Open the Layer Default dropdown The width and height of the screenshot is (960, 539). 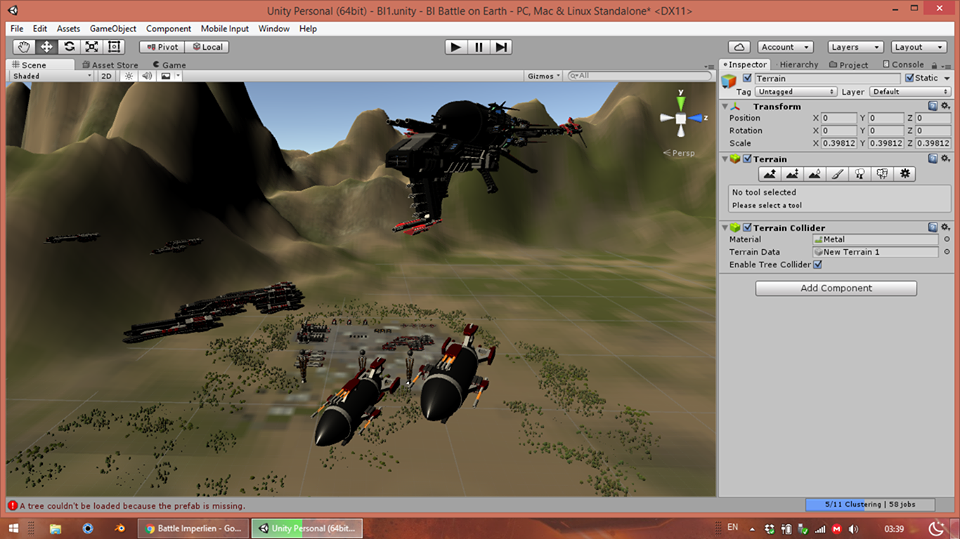pyautogui.click(x=910, y=91)
